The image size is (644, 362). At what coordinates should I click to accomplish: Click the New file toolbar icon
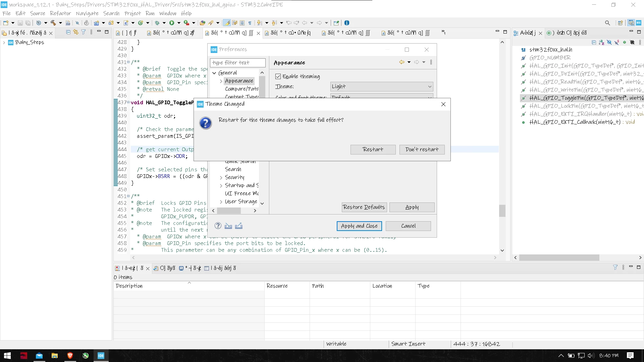click(6, 23)
